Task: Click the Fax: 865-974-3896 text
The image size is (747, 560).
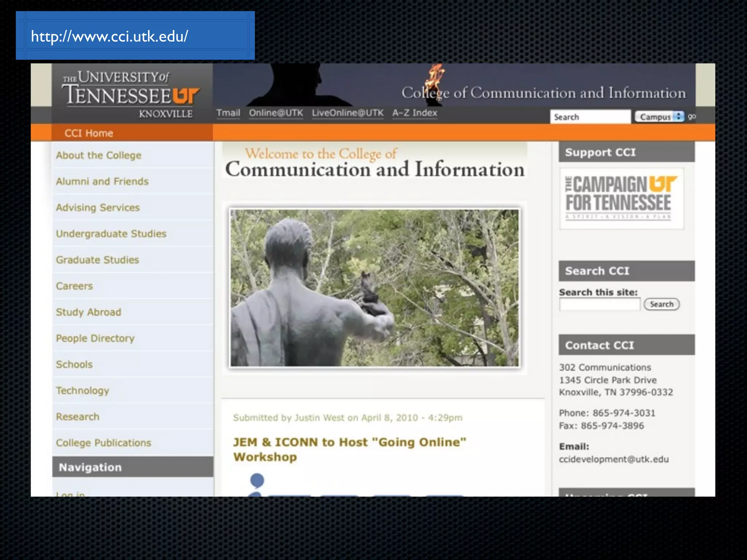Action: coord(601,426)
